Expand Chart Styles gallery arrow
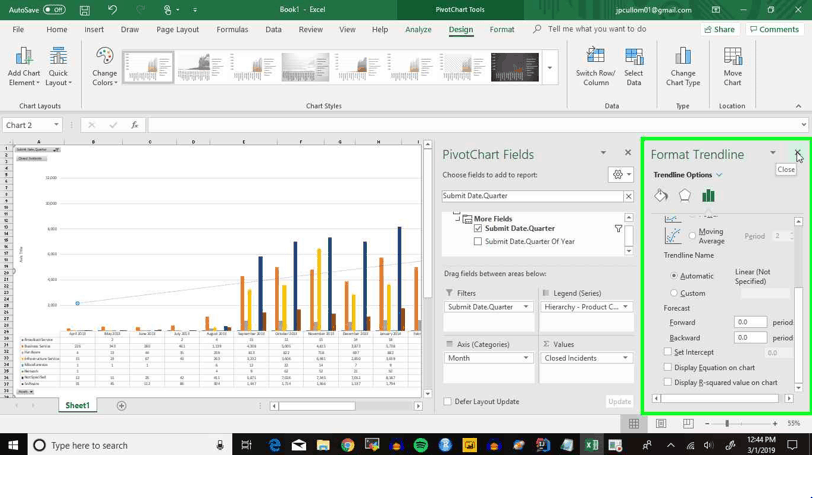The image size is (813, 498). pyautogui.click(x=550, y=67)
